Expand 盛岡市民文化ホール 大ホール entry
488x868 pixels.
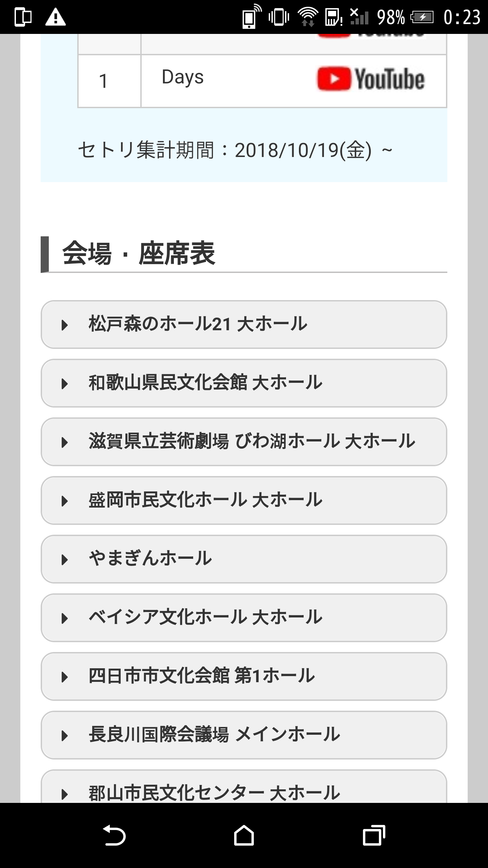tap(244, 500)
